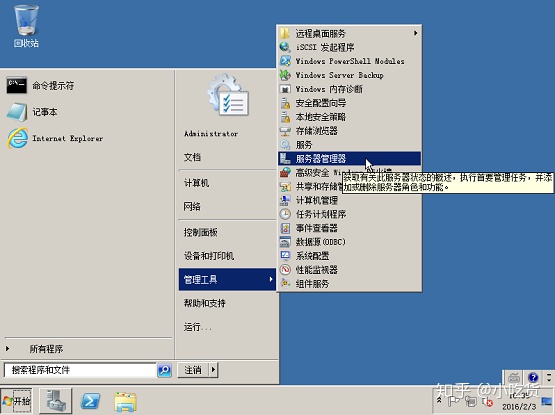Click the Action Center flag tray icon
Viewport: 555px width, 415px height.
[453, 401]
